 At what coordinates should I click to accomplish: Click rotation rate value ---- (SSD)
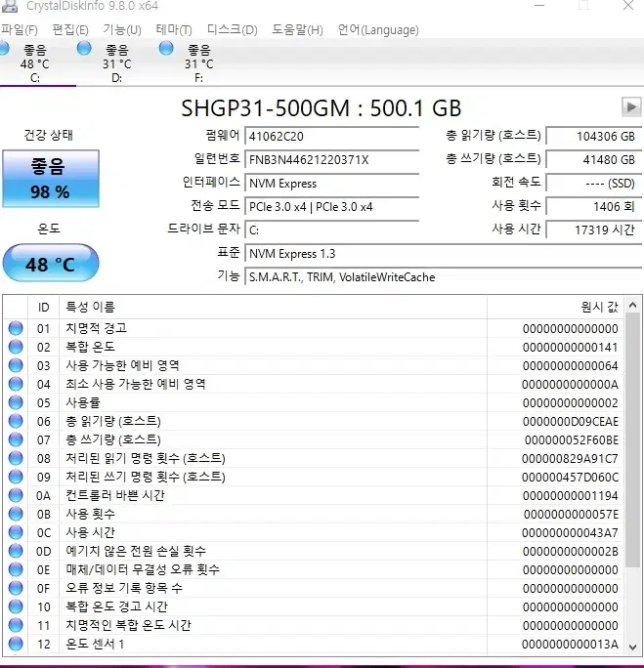pos(594,184)
